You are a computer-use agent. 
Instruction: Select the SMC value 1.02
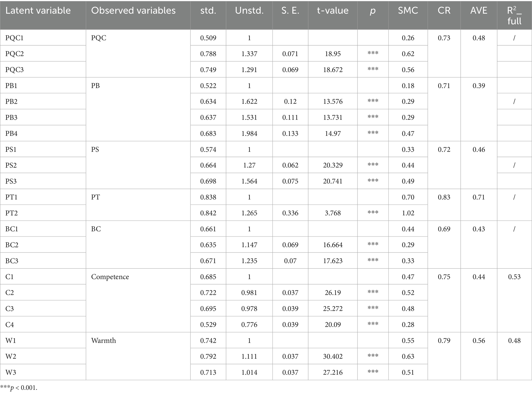point(408,213)
